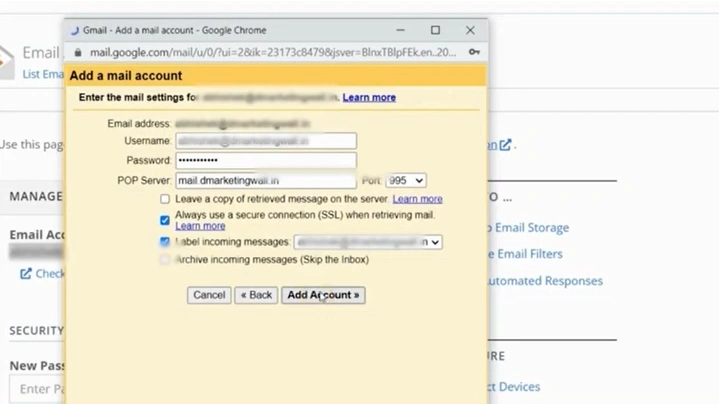Click external link icon in background cPanel page

tap(505, 145)
